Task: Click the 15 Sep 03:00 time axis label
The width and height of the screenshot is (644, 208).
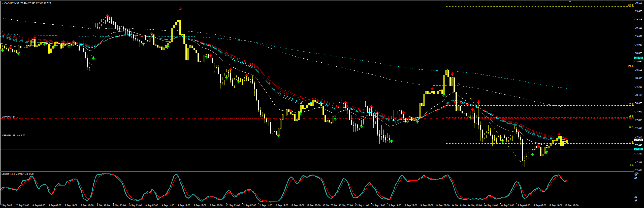Action: click(x=523, y=205)
